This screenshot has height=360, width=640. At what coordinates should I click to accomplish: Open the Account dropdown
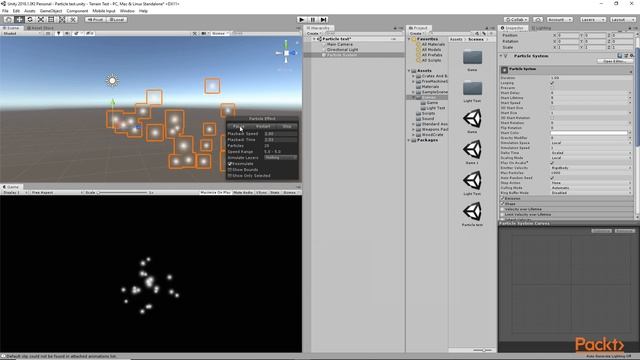coord(560,20)
